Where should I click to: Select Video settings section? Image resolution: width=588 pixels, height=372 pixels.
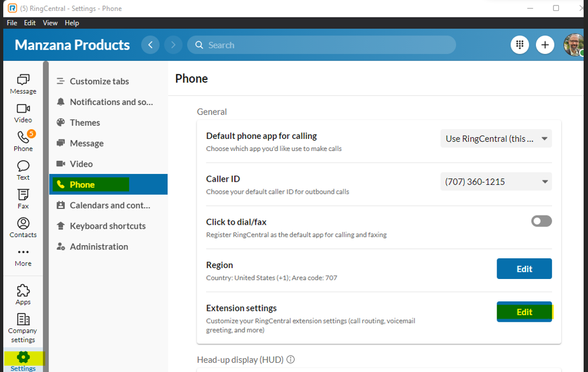point(108,164)
